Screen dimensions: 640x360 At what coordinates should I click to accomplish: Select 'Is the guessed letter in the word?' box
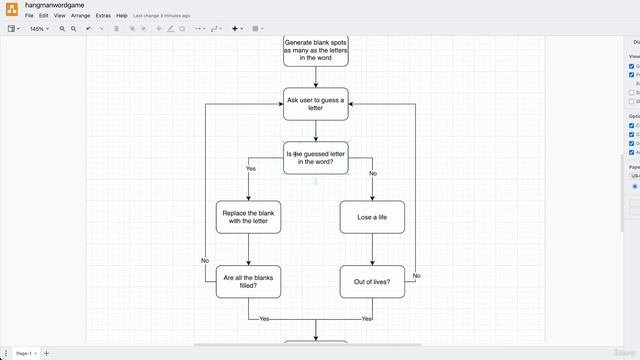tap(316, 158)
